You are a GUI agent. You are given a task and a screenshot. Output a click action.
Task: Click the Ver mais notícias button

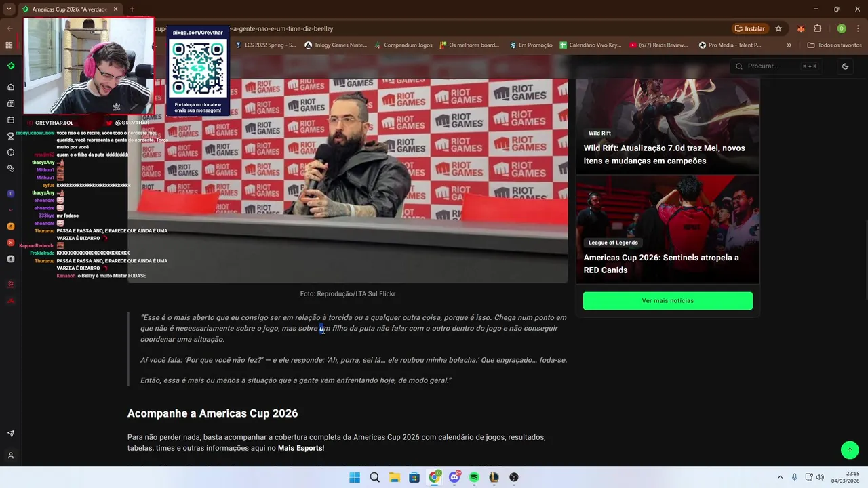click(x=668, y=301)
